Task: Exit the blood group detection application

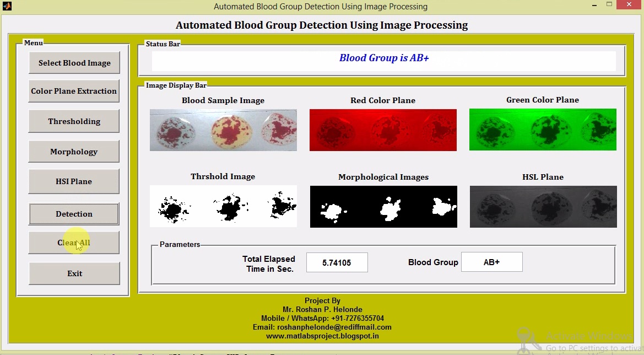Action: pyautogui.click(x=74, y=273)
